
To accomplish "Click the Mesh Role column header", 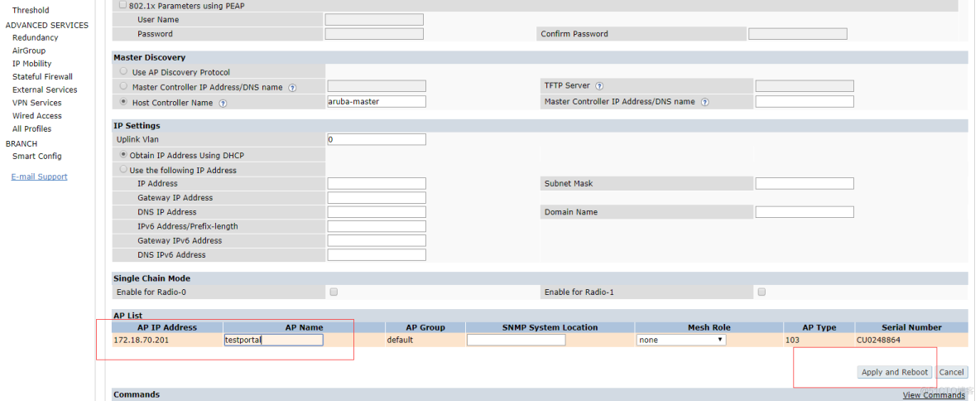I will point(709,327).
